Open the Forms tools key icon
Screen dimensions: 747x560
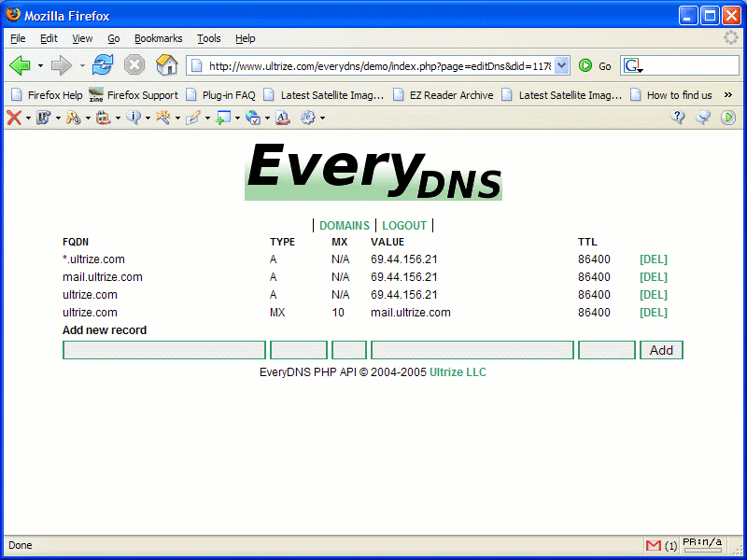pos(74,118)
